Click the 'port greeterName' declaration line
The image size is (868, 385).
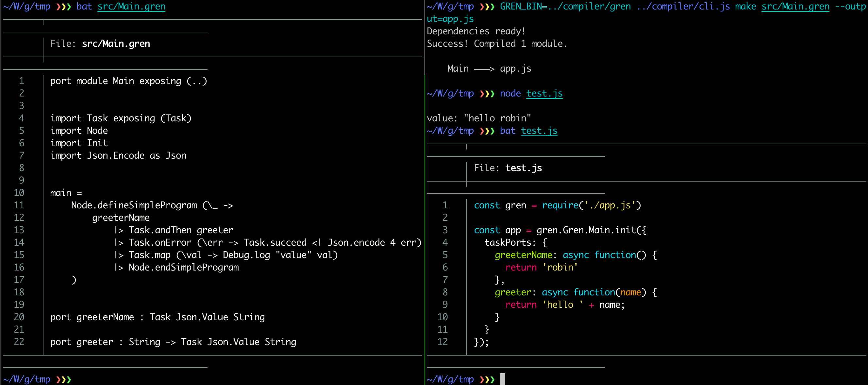point(158,317)
